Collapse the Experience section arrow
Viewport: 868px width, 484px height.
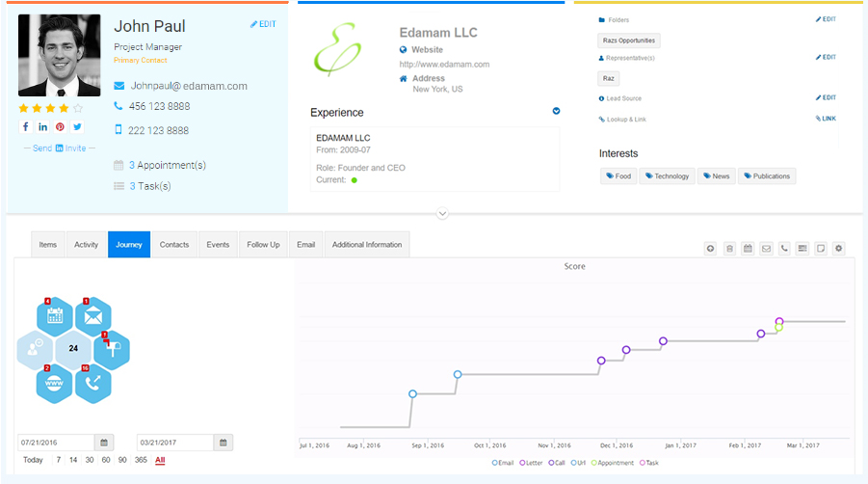(x=556, y=111)
